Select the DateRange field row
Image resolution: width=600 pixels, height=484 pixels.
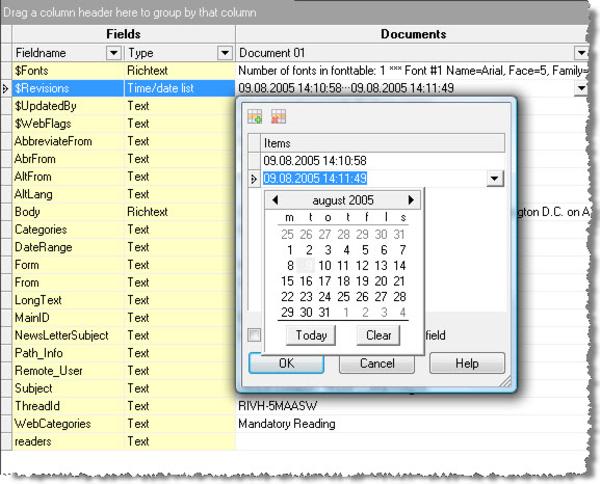click(67, 247)
